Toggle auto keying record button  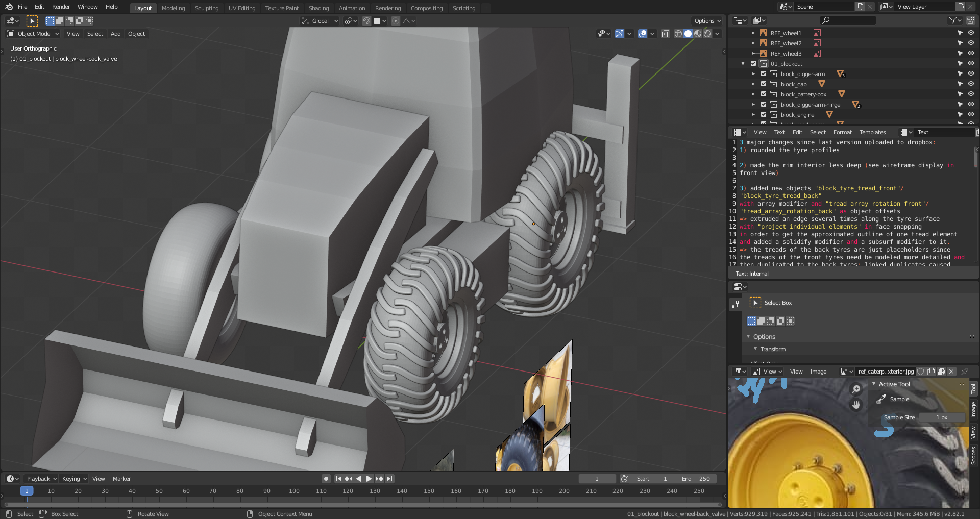coord(326,479)
